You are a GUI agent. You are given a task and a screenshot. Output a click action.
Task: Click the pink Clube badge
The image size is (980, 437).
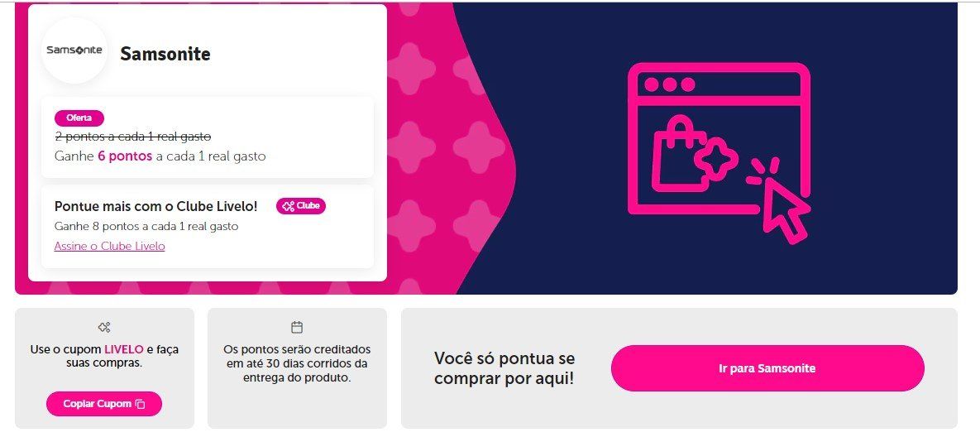[x=301, y=206]
